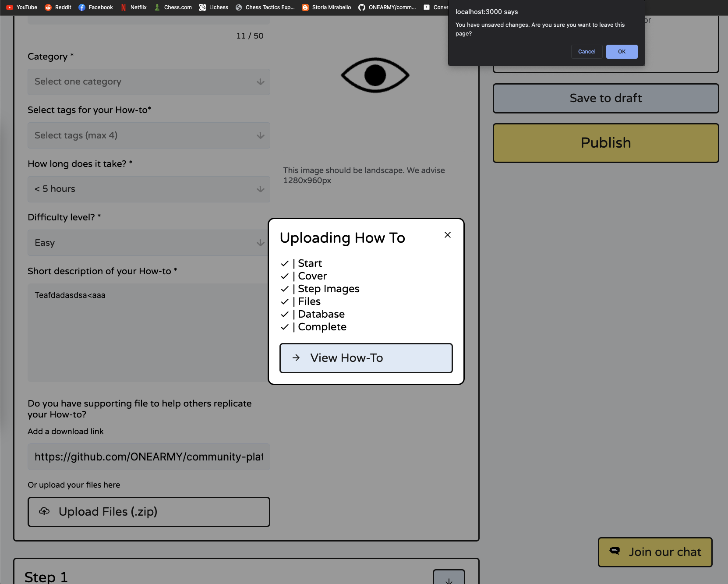Click into the short description text area
728x584 pixels.
click(149, 333)
